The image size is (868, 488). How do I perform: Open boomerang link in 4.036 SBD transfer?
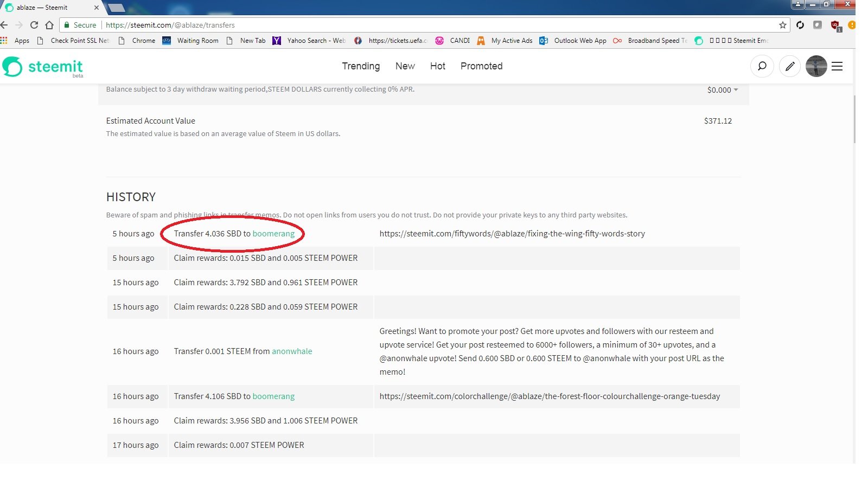[x=273, y=234]
